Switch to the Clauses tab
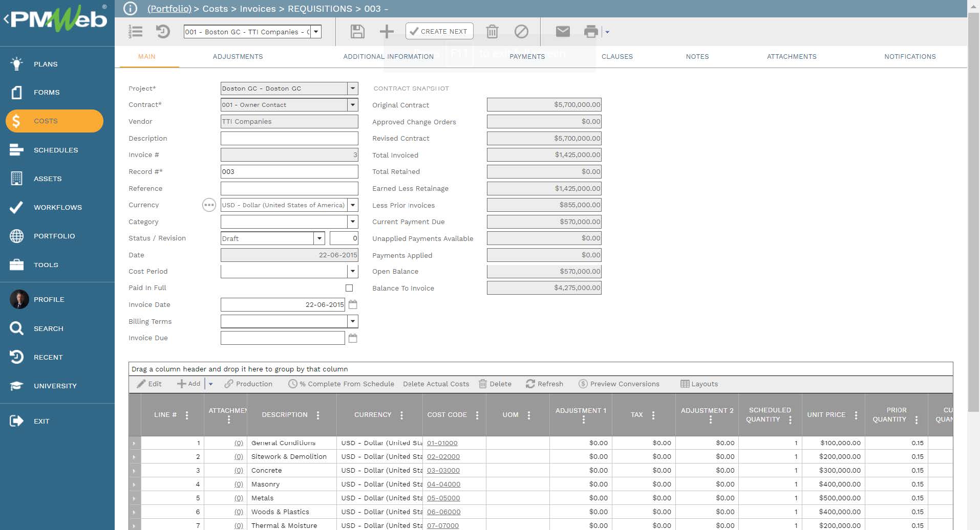 click(x=617, y=56)
